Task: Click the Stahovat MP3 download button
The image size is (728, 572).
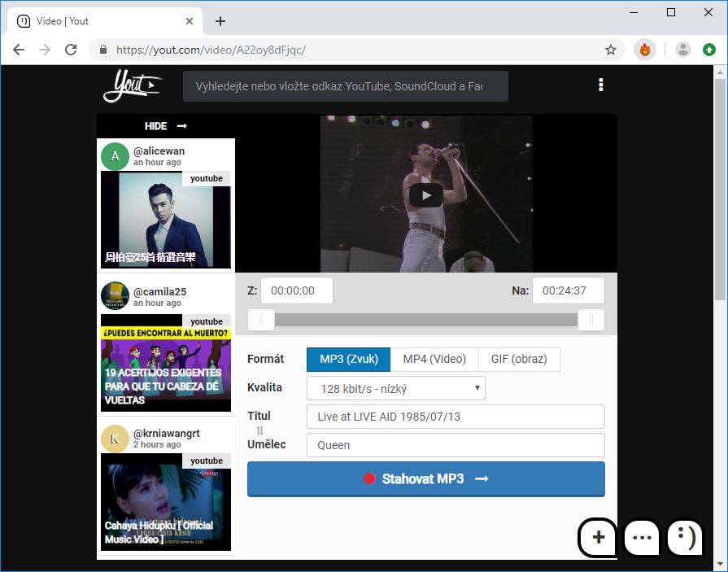Action: pyautogui.click(x=425, y=479)
